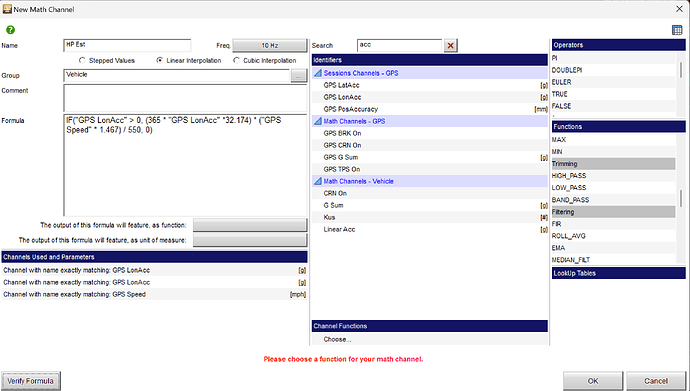
Task: Collapse the Math Channels - Vehicle group
Action: pos(318,181)
